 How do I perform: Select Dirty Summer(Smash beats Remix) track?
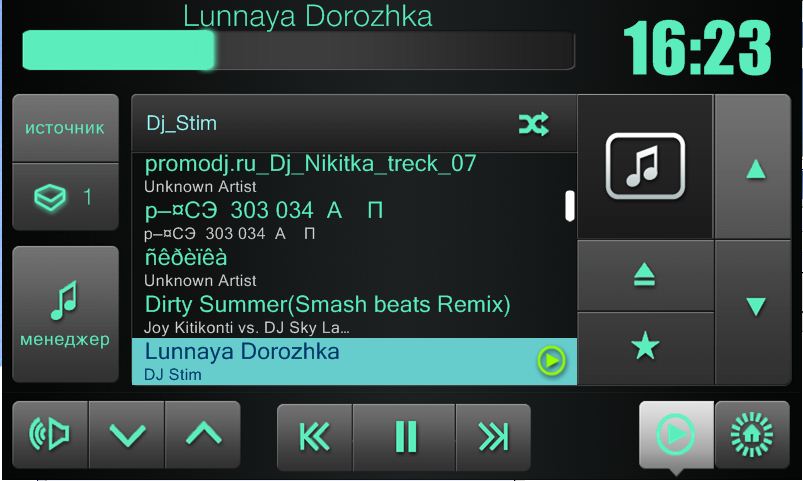click(354, 314)
